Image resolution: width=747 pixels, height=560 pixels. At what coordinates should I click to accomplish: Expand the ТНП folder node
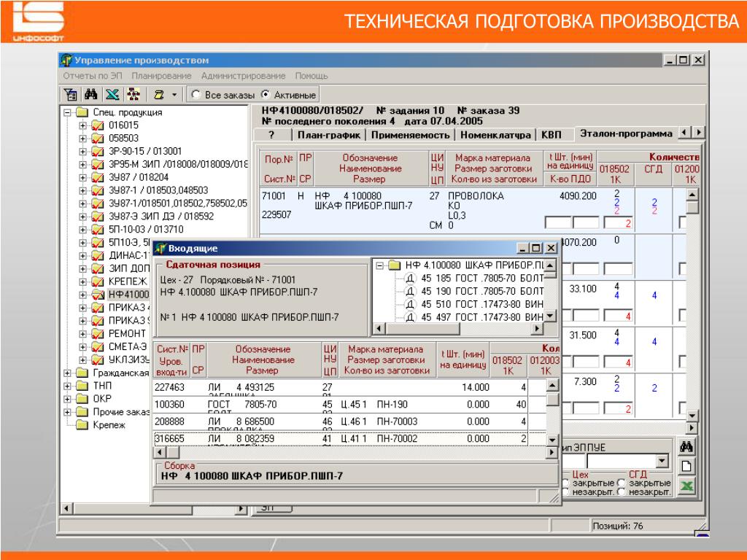point(67,386)
